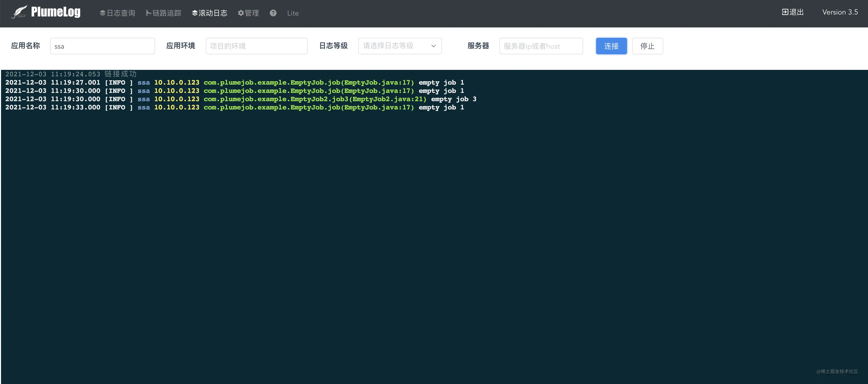Focus the 应用环境 environment input
Image resolution: width=868 pixels, height=384 pixels.
click(256, 46)
